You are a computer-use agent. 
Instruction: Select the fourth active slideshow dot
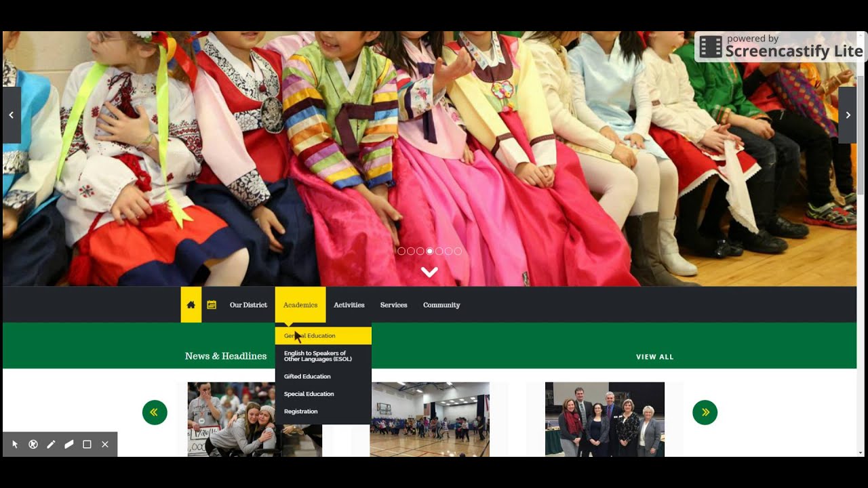[x=430, y=251]
